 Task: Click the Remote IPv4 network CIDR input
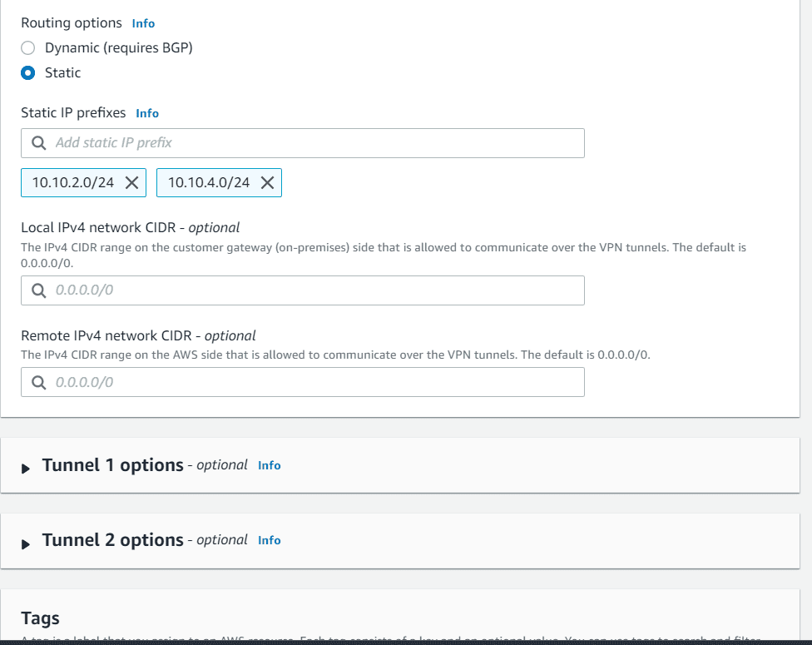pyautogui.click(x=303, y=382)
